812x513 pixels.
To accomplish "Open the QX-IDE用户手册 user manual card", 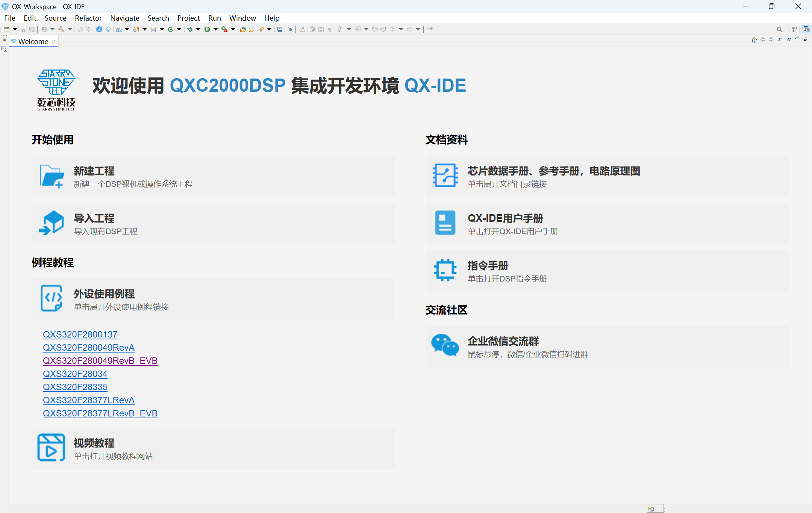I will pyautogui.click(x=607, y=224).
